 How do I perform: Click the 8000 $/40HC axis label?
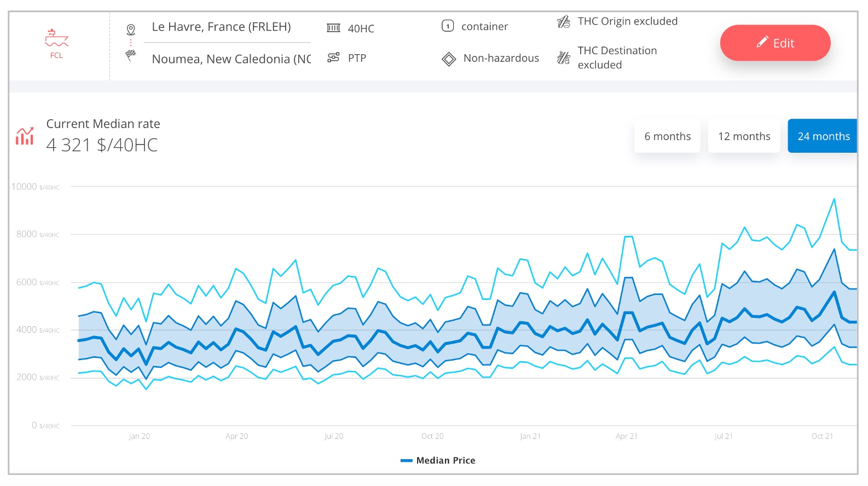click(38, 234)
